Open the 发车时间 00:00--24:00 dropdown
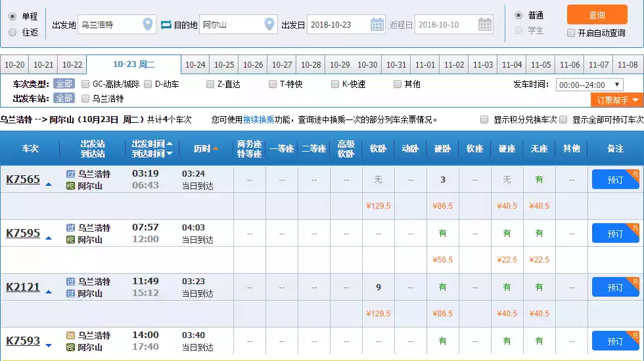 tap(589, 85)
